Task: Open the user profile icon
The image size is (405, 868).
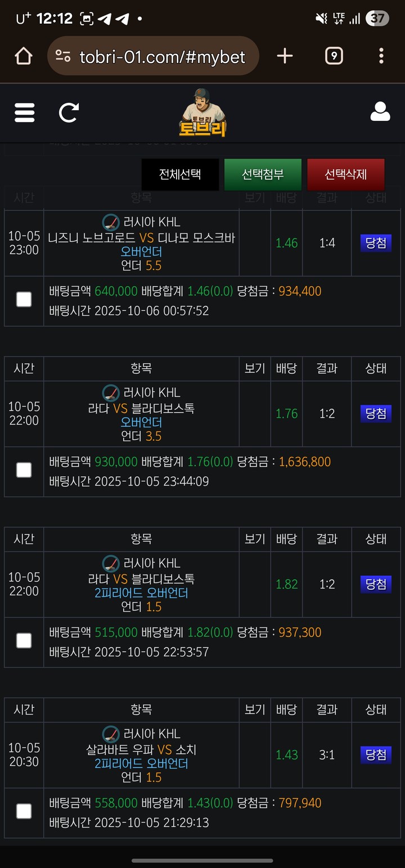Action: tap(380, 112)
